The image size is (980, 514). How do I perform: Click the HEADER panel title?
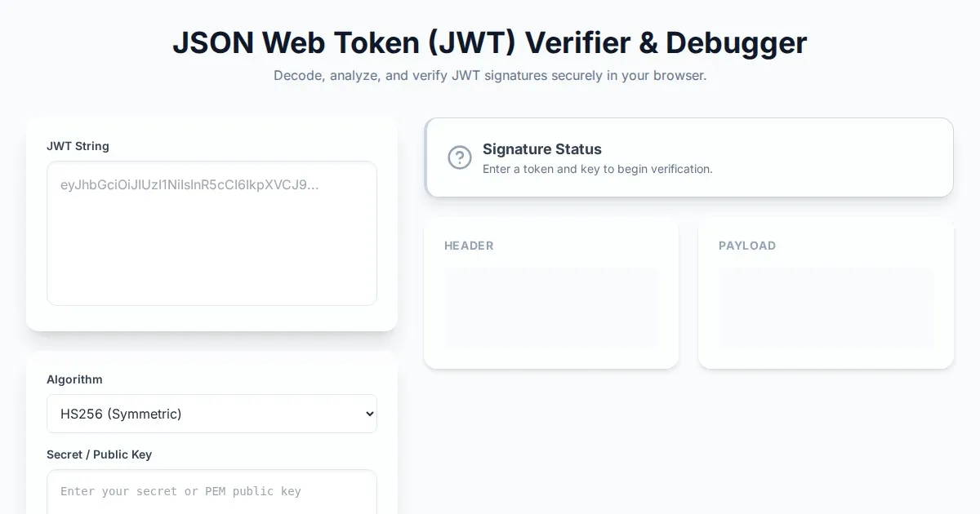[x=469, y=246]
